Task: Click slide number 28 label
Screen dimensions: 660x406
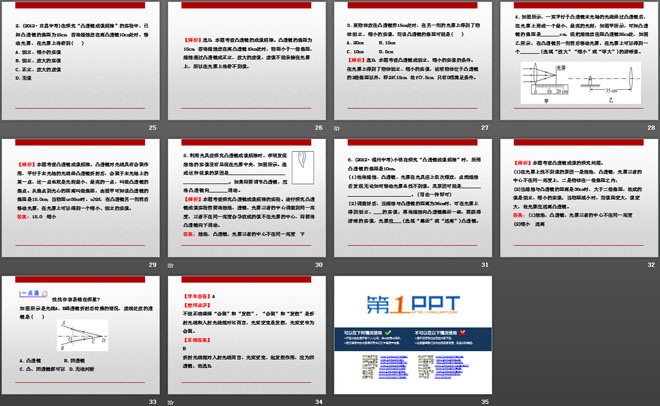Action: tap(651, 127)
